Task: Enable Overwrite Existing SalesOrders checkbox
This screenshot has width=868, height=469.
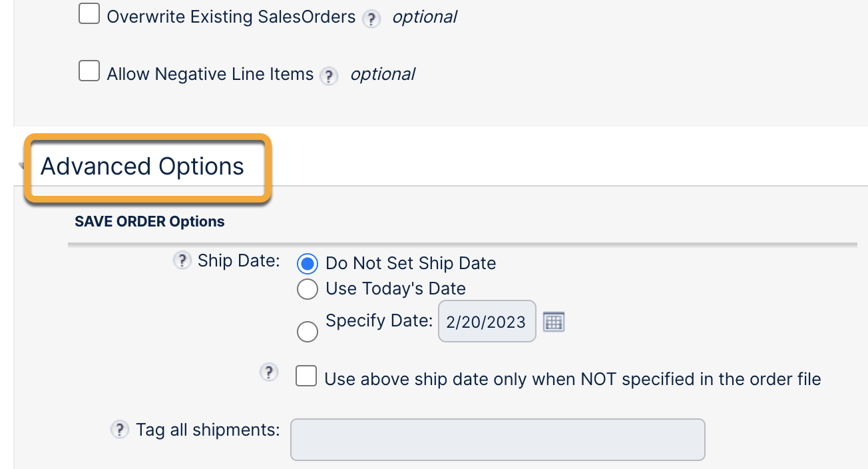Action: tap(89, 13)
